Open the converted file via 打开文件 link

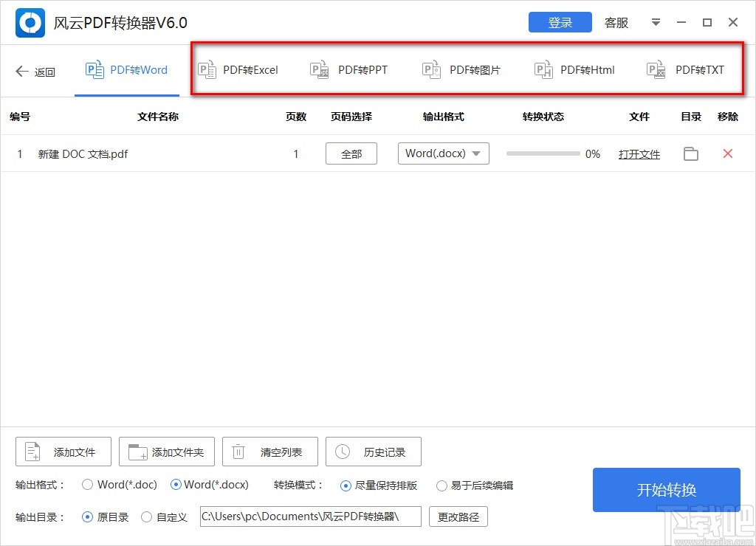pyautogui.click(x=639, y=153)
